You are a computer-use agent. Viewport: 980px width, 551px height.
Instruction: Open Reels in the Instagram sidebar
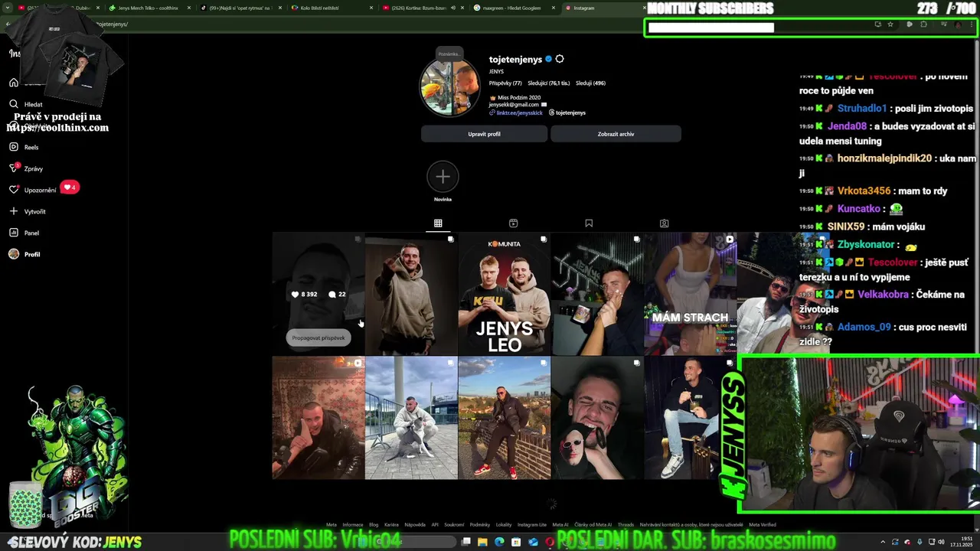click(x=24, y=147)
